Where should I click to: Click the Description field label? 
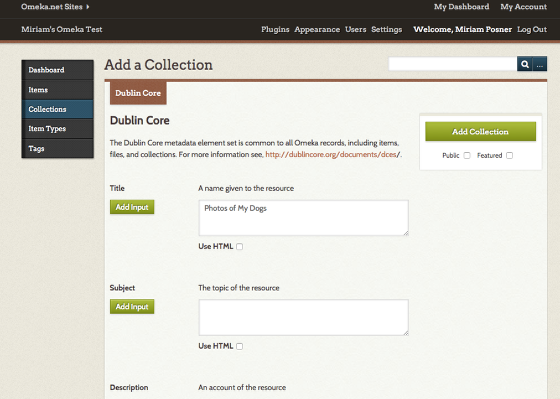[129, 387]
